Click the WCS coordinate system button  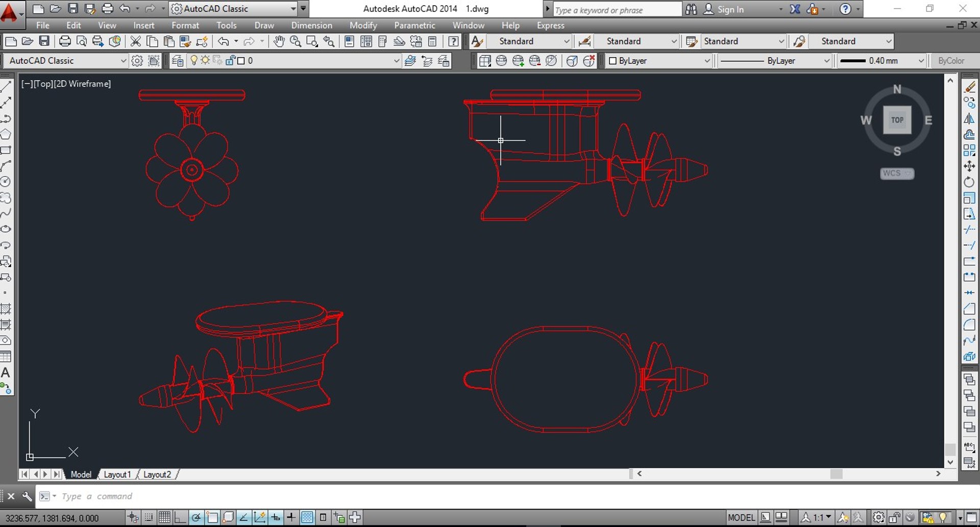[x=897, y=173]
